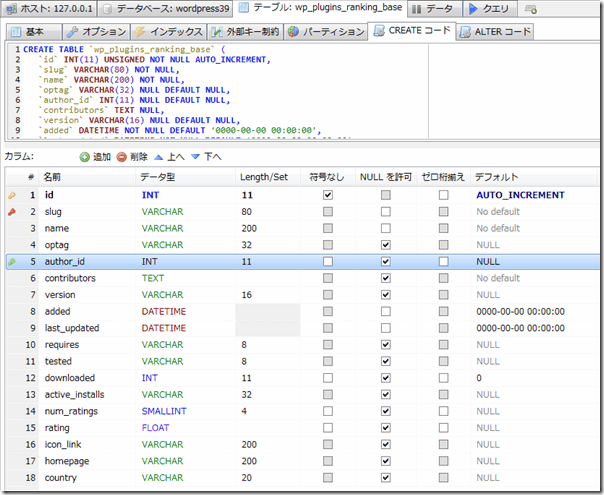The height and width of the screenshot is (495, 604).
Task: Click the new query tab icon
Action: [x=531, y=9]
